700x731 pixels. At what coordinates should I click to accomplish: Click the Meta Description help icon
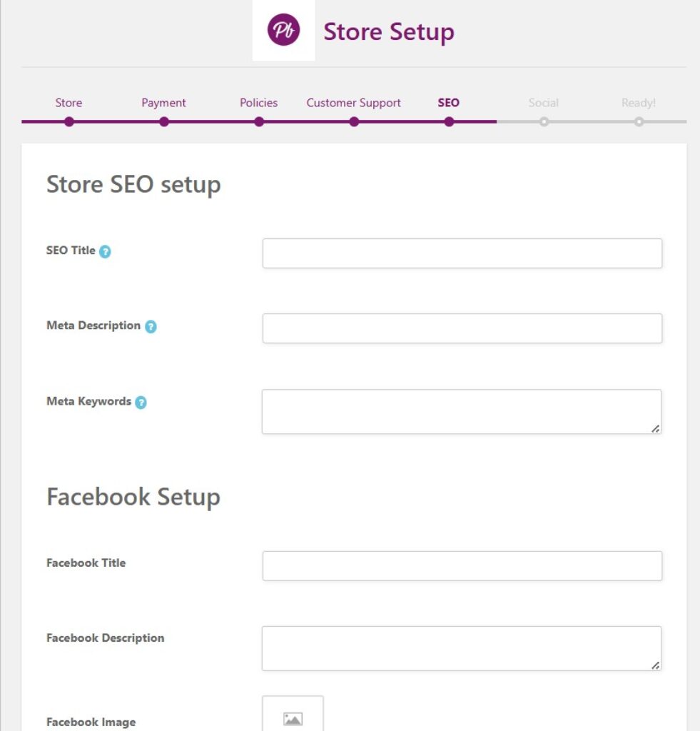pos(151,327)
